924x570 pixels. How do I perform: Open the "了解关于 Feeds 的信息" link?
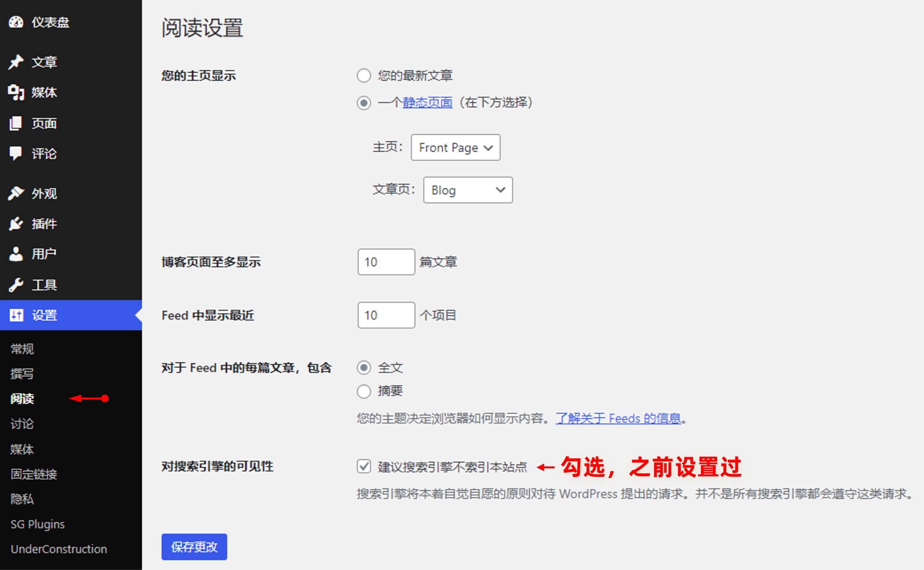pos(618,418)
